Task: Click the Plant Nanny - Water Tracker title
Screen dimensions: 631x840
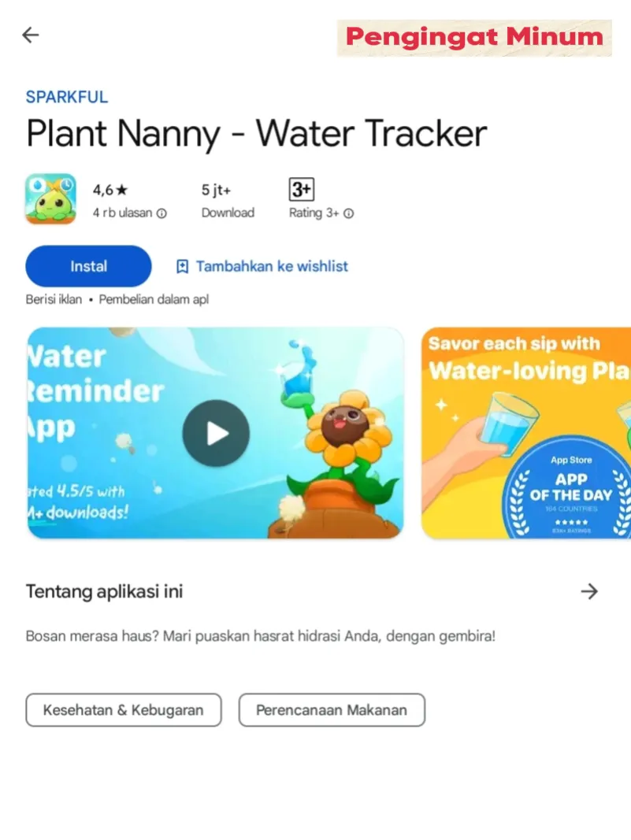Action: coord(256,134)
